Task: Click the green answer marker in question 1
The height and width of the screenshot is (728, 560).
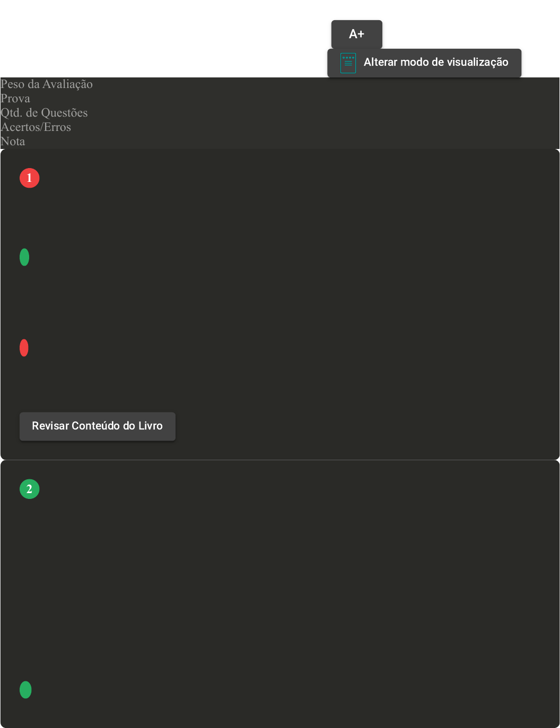Action: [24, 257]
